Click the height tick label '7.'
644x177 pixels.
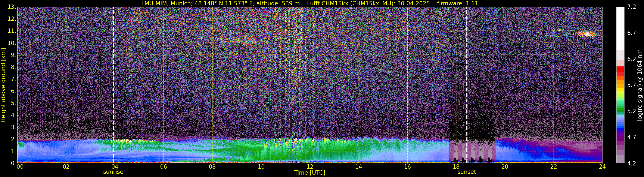pos(13,79)
